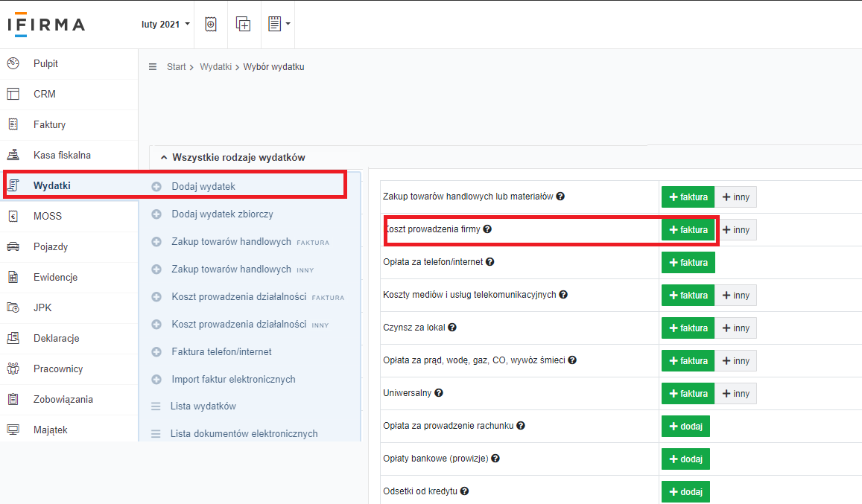Click dodaj for Odsetki od kredytu
862x504 pixels.
[685, 491]
